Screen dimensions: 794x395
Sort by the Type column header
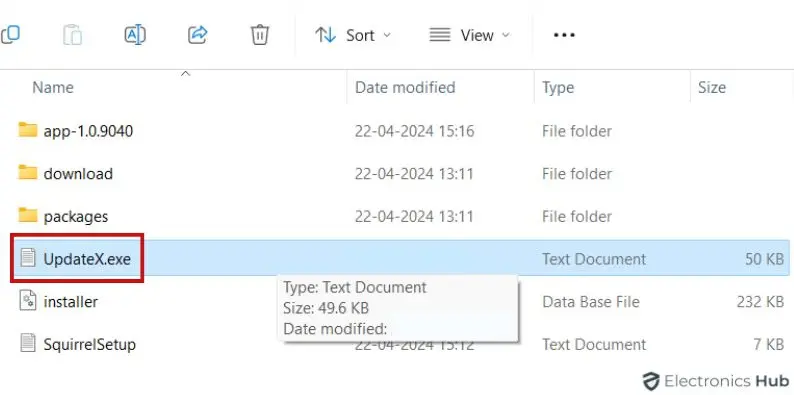[x=558, y=88]
